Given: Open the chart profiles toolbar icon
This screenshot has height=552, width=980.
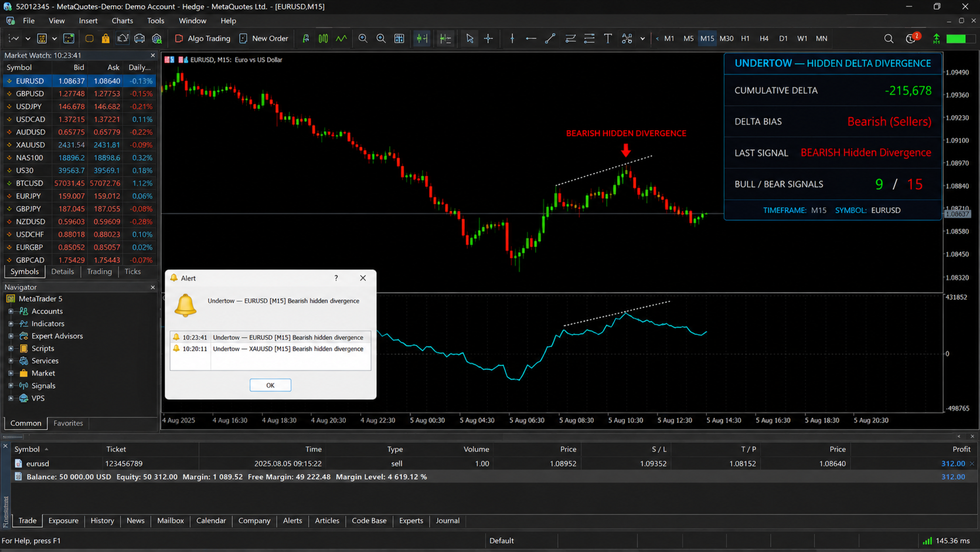Looking at the screenshot, I should [42, 38].
